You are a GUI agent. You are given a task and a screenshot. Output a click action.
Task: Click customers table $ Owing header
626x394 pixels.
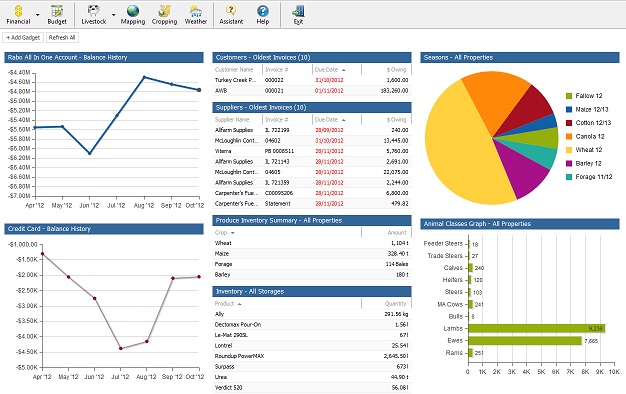coord(386,69)
